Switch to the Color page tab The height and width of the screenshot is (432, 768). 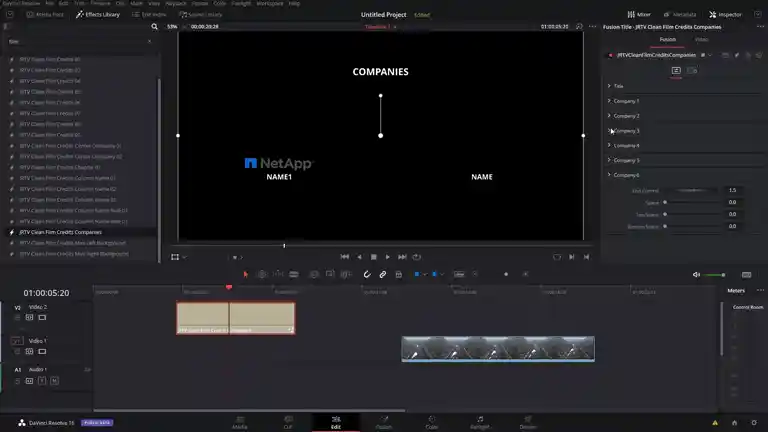(x=432, y=422)
